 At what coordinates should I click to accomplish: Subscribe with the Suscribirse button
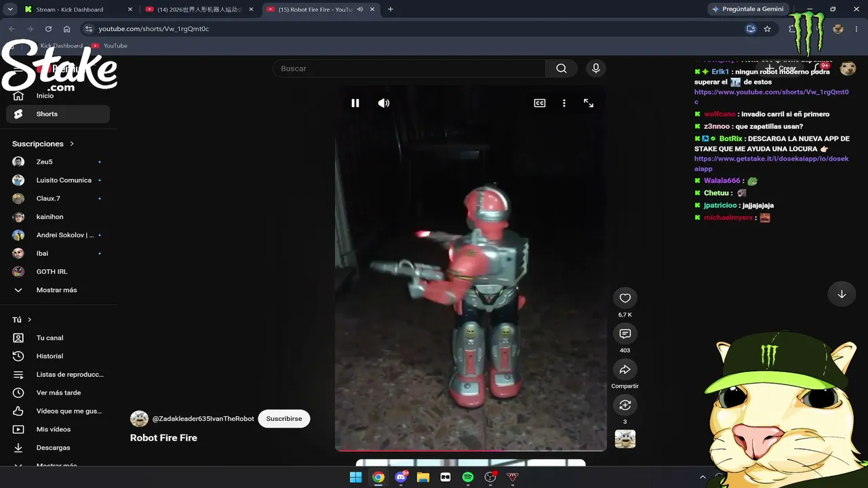(284, 419)
